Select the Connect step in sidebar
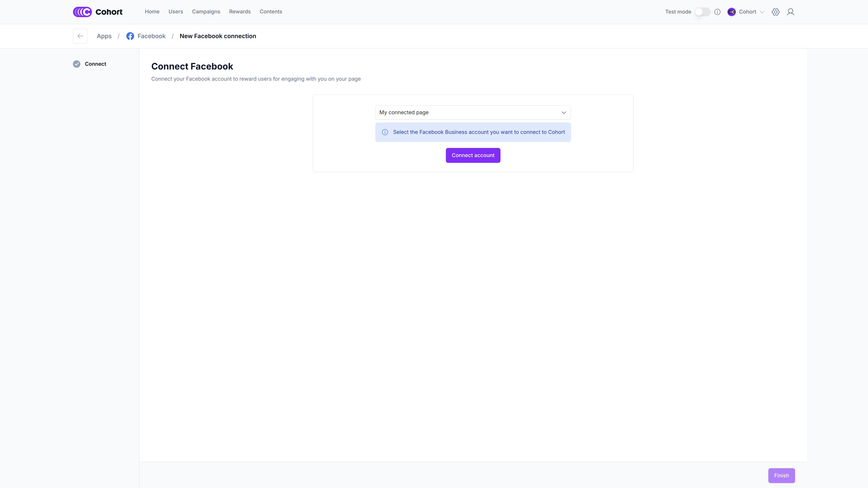The image size is (868, 488). 95,64
